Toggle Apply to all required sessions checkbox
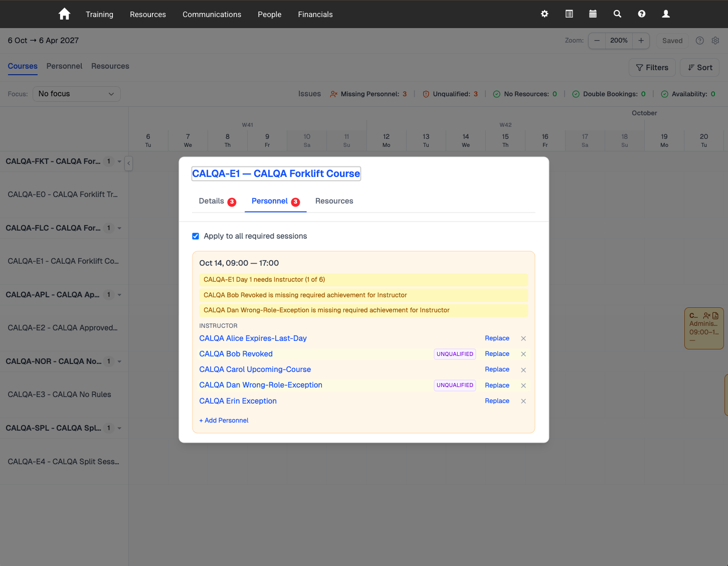 196,236
